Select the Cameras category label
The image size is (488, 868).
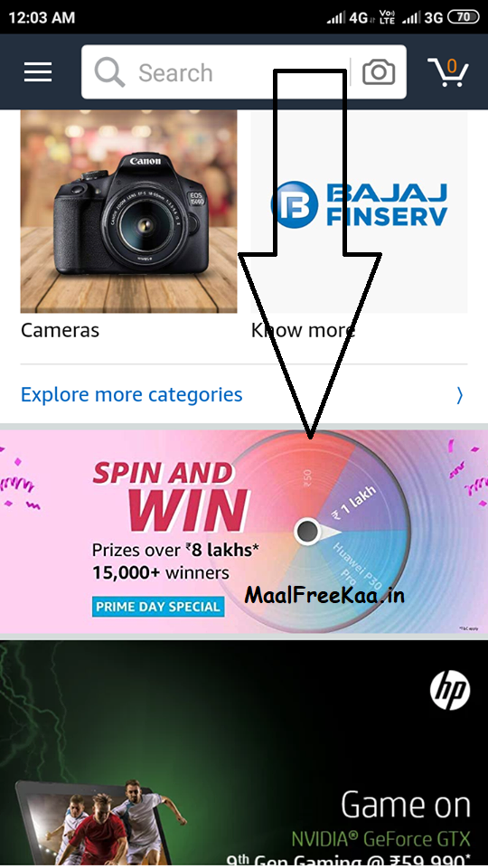tap(60, 331)
